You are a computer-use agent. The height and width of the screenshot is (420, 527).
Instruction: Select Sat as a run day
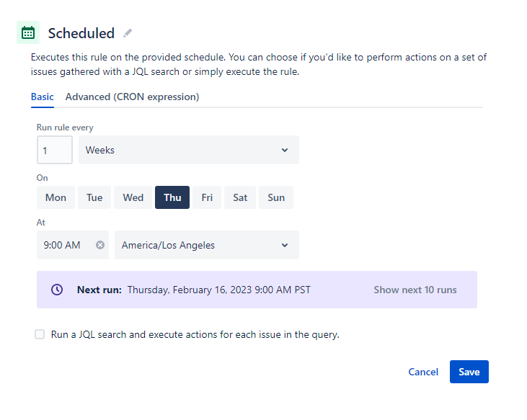(240, 197)
